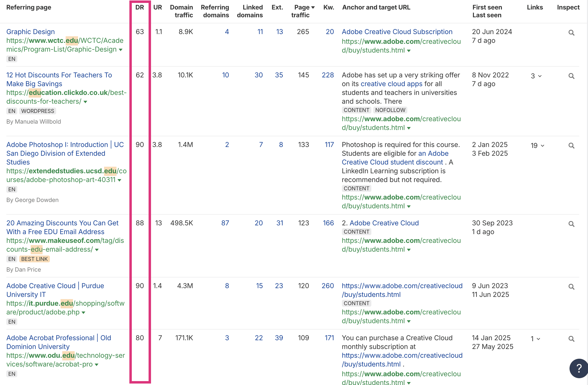The height and width of the screenshot is (385, 588).
Task: Click the 'creative cloud apps' anchor text
Action: point(392,84)
